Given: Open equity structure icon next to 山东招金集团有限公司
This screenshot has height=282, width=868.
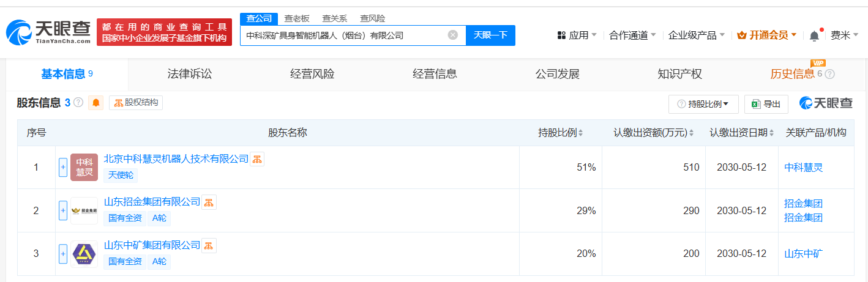Looking at the screenshot, I should pyautogui.click(x=209, y=202).
